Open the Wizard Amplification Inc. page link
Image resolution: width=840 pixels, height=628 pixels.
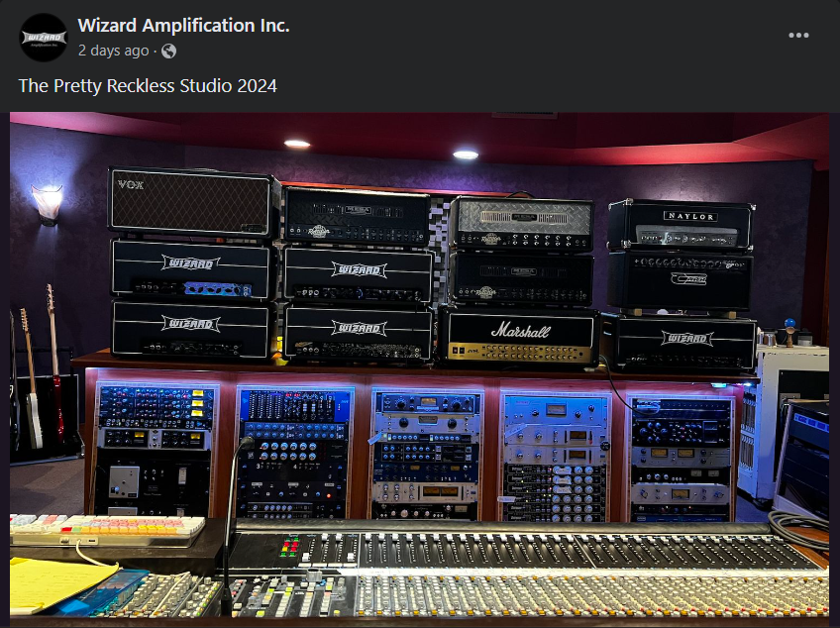[183, 25]
